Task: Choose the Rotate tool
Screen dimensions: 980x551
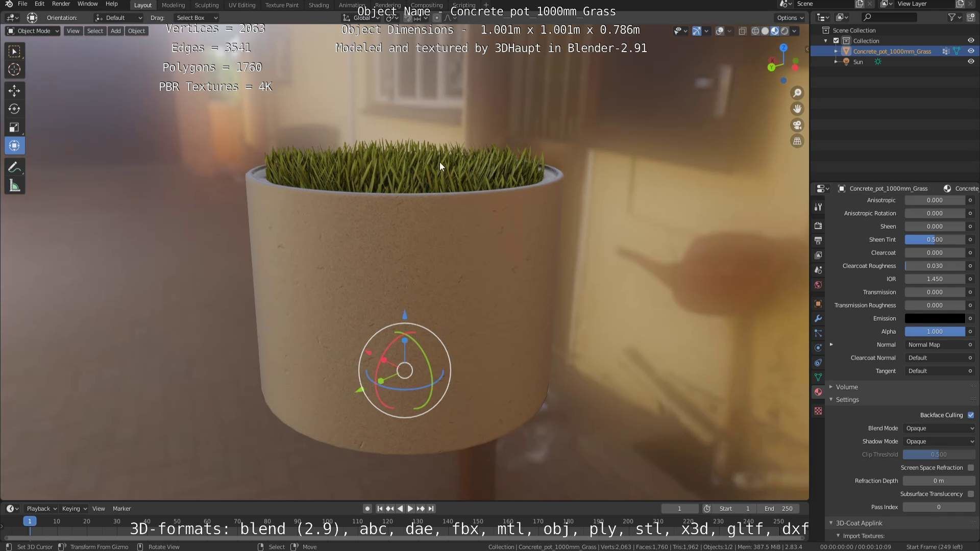Action: coord(14,109)
